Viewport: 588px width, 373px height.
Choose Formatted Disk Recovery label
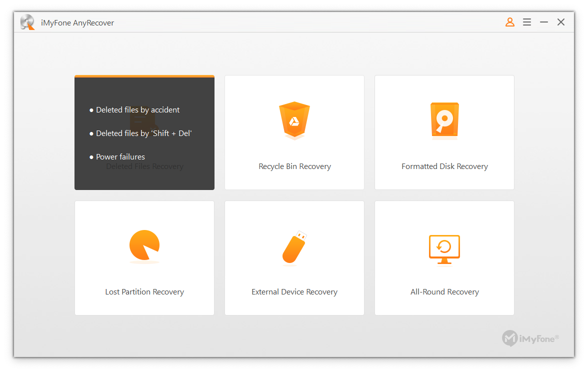click(445, 166)
